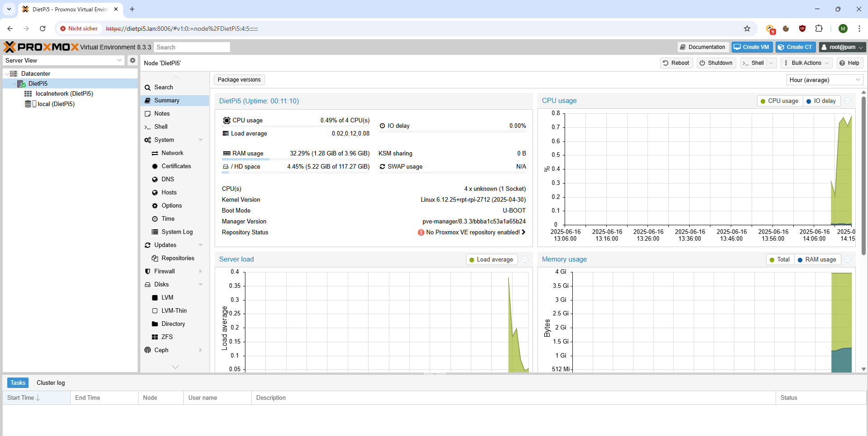Click the CPU usage chip icon
Image resolution: width=868 pixels, height=436 pixels.
tap(226, 120)
